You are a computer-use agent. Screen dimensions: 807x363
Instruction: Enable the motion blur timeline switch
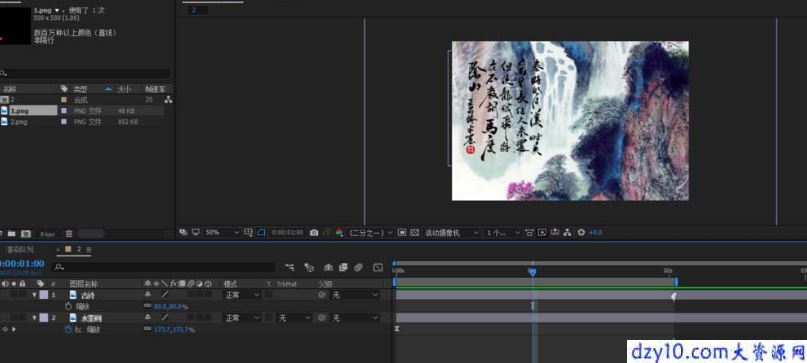tap(359, 267)
